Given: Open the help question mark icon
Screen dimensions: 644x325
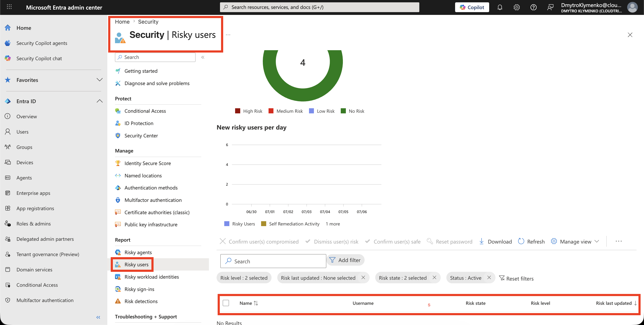Looking at the screenshot, I should click(533, 7).
